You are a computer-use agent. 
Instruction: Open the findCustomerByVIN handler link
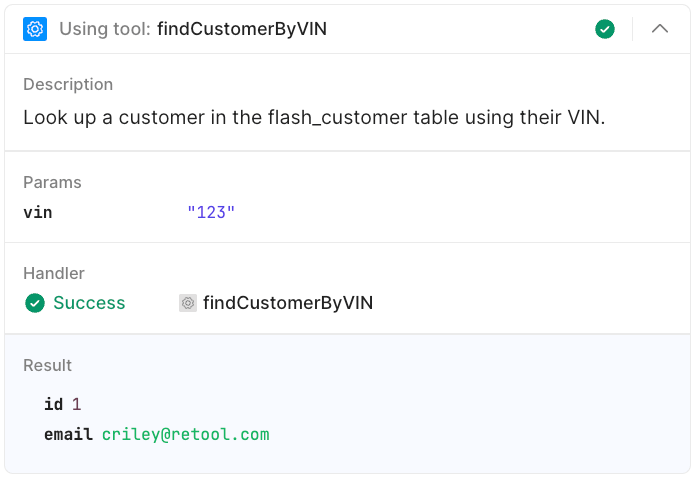point(288,303)
